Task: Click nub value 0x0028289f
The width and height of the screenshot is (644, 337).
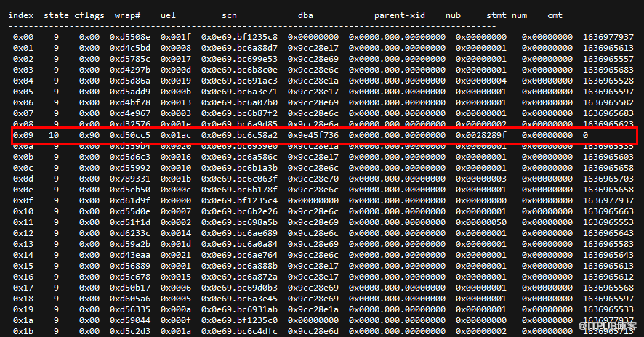Action: tap(481, 136)
